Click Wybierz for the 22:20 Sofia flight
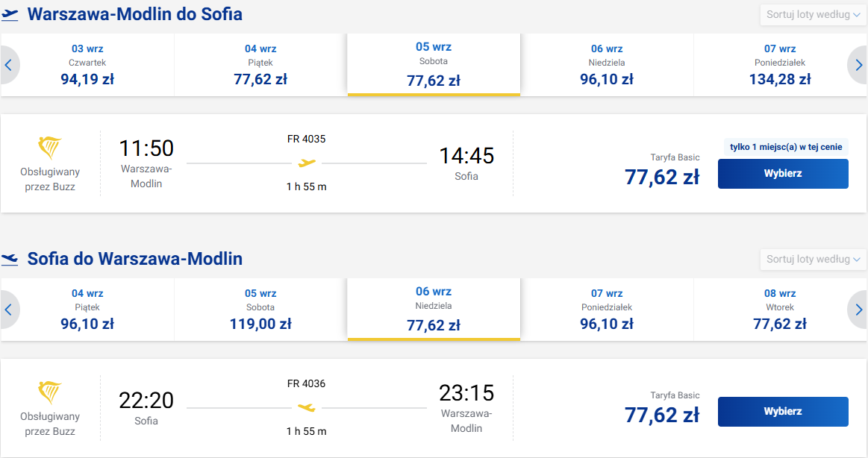The image size is (868, 458). pos(783,412)
